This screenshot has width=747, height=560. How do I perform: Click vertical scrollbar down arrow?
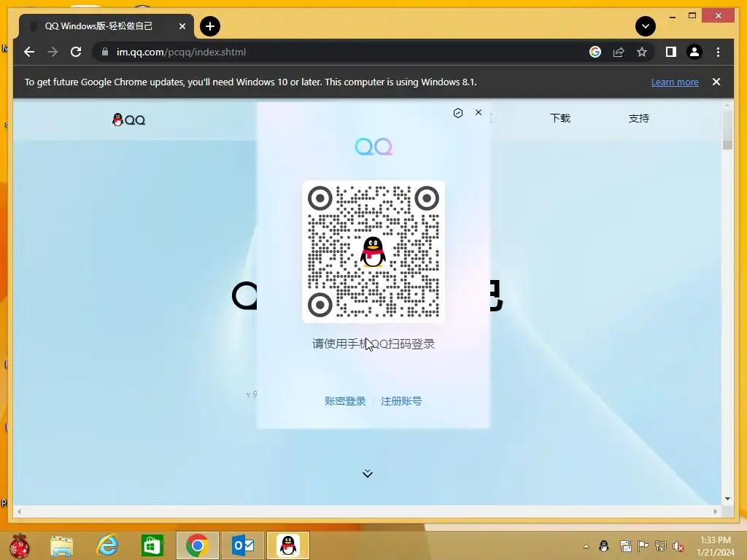coord(727,499)
